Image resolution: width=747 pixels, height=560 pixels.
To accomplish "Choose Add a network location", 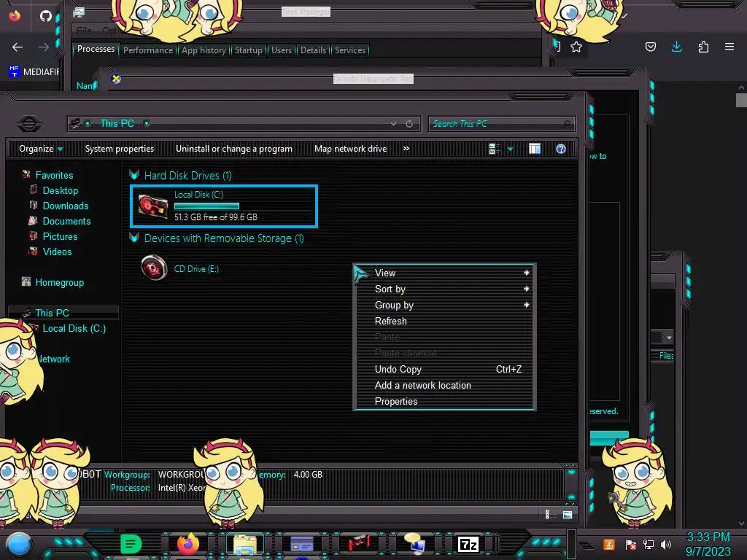I will tap(444, 385).
